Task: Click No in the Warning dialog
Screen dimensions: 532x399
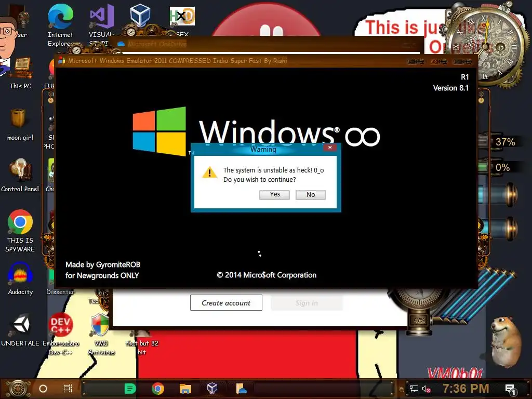Action: tap(311, 194)
